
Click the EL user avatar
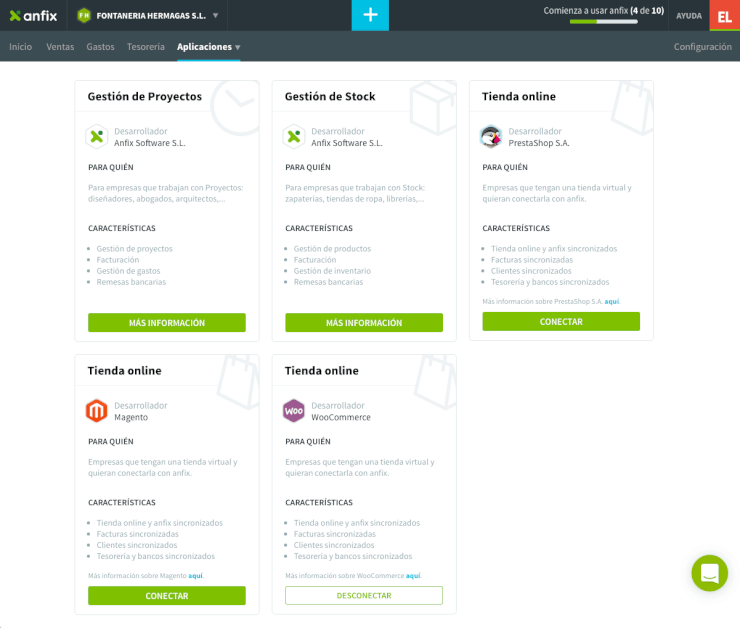[x=724, y=16]
